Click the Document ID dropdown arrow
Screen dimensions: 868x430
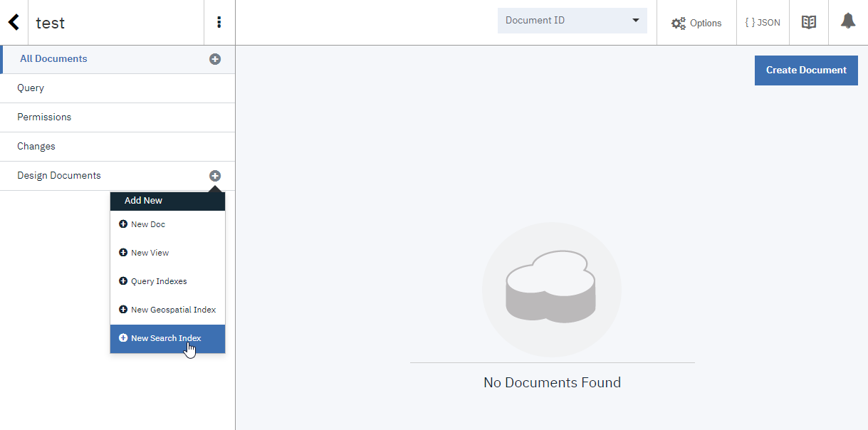[636, 21]
